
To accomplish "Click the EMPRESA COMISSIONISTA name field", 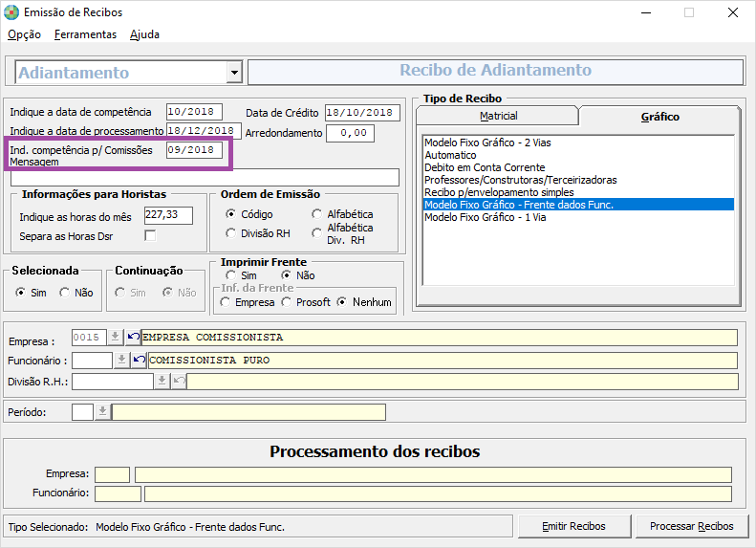I will pos(440,338).
